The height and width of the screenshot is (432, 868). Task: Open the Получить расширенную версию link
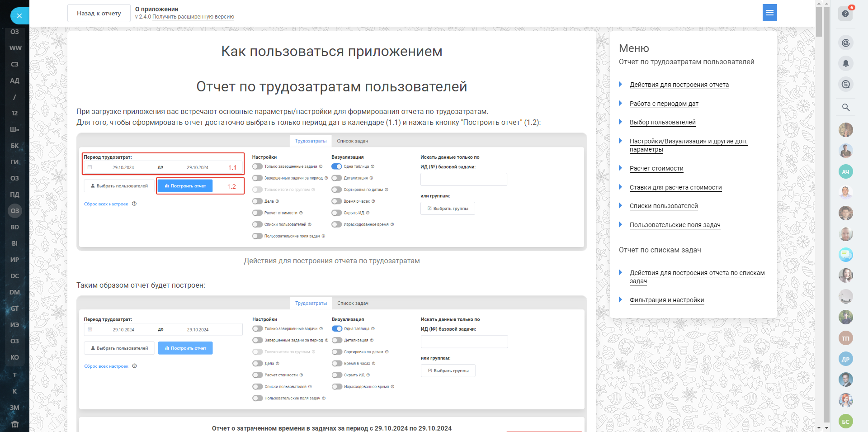193,17
